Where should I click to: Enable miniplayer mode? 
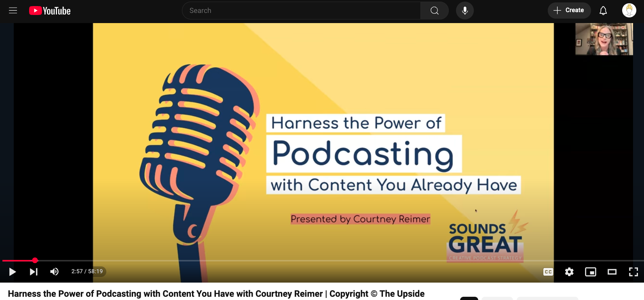coord(591,272)
